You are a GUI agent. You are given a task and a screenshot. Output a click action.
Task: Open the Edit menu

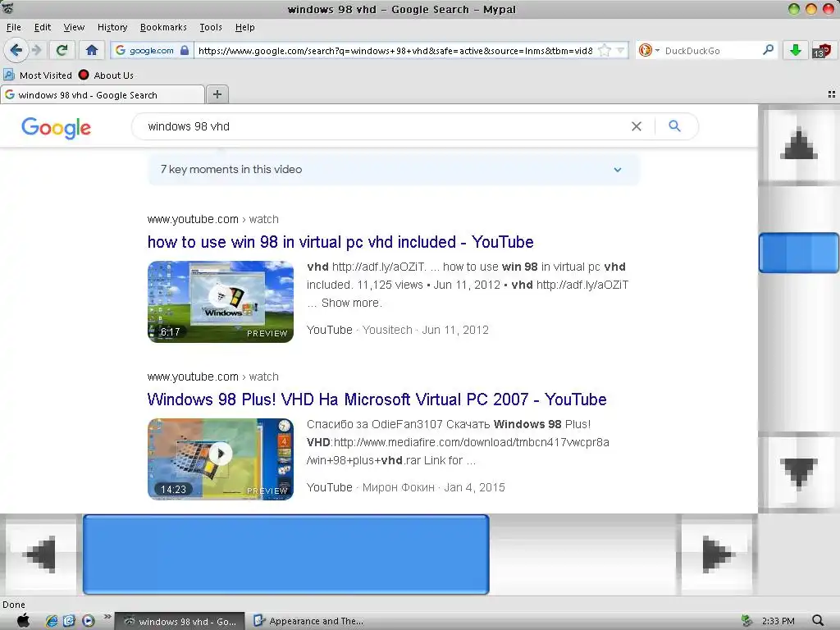pyautogui.click(x=43, y=27)
